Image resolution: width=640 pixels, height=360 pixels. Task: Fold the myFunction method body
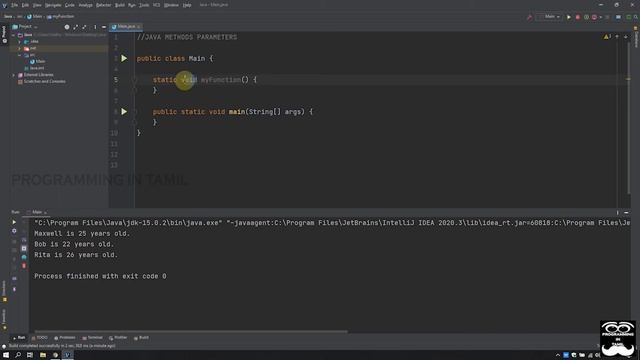(x=135, y=80)
